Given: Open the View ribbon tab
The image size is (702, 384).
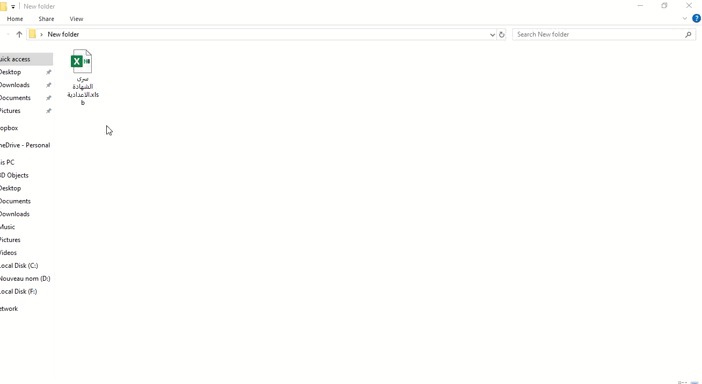Looking at the screenshot, I should pyautogui.click(x=76, y=19).
